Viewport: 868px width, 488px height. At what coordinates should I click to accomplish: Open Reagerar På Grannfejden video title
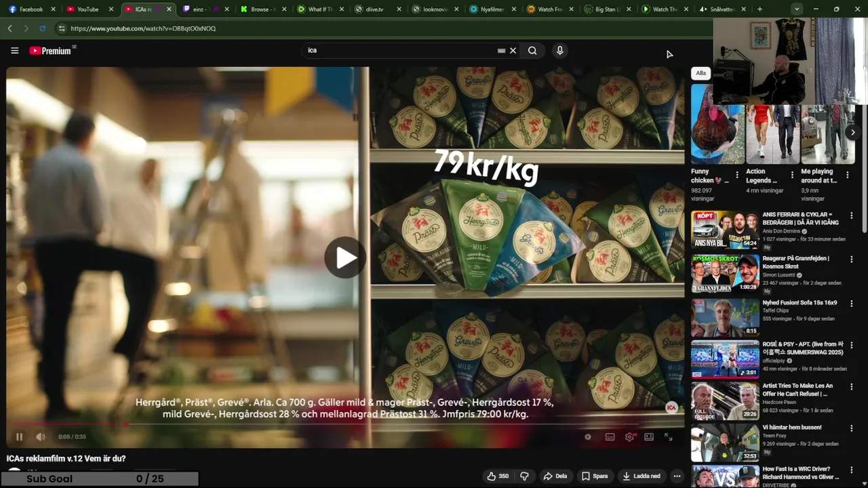(795, 262)
